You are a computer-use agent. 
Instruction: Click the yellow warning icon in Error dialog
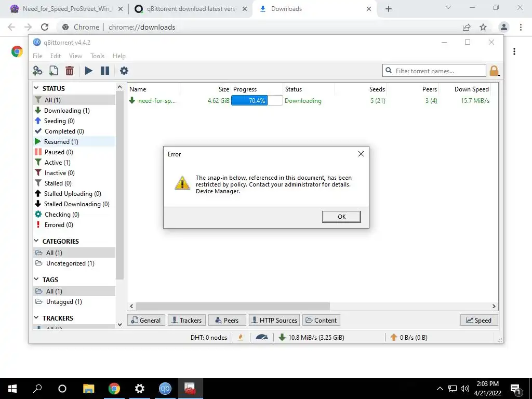coord(182,183)
